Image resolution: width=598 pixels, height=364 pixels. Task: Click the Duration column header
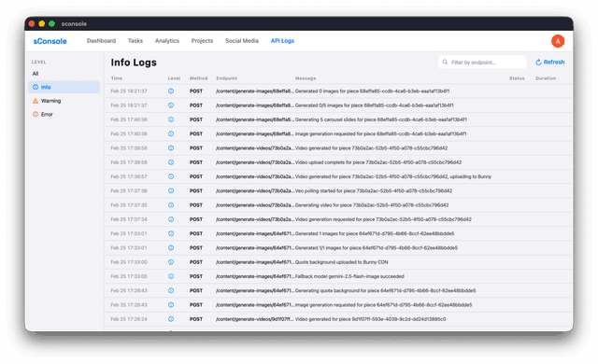tap(546, 78)
